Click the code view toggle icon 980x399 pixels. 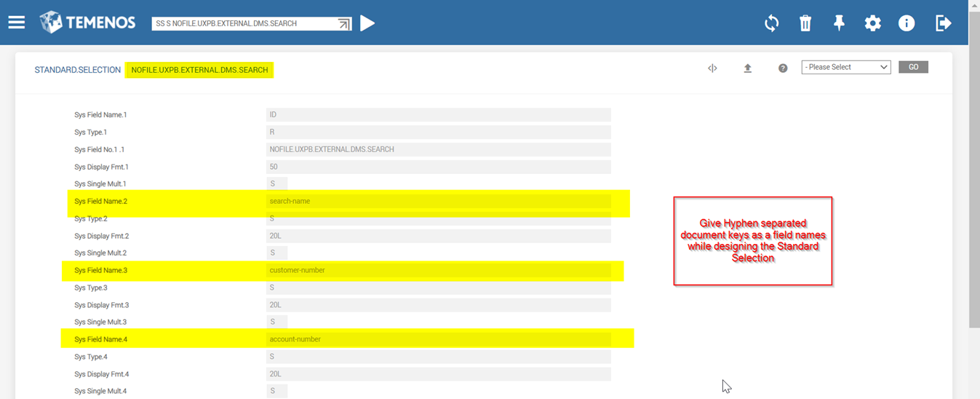tap(712, 68)
